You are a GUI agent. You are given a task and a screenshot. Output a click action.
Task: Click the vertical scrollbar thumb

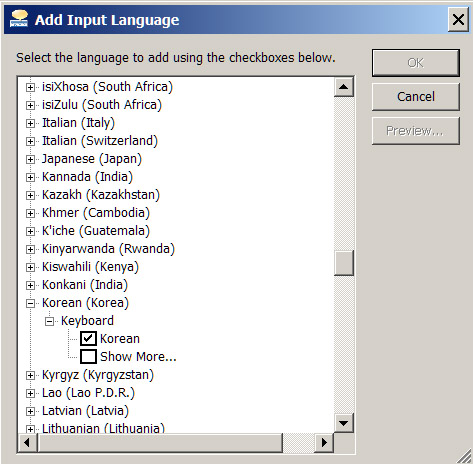(x=344, y=263)
